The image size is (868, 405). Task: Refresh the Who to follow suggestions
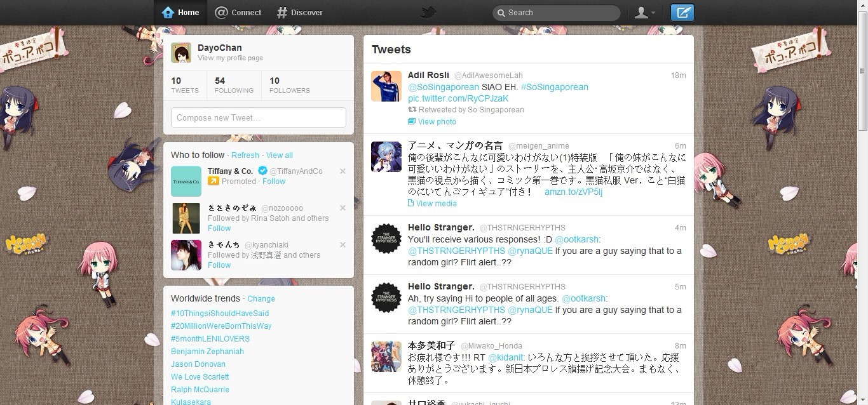click(245, 155)
